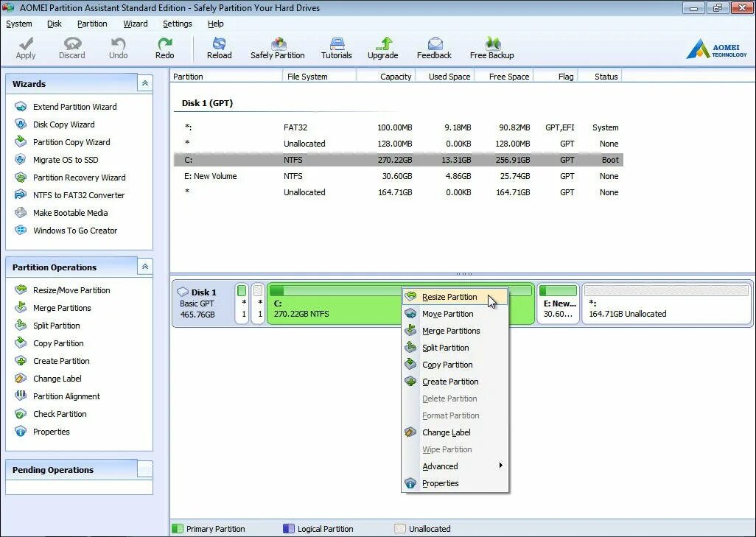The width and height of the screenshot is (756, 537).
Task: Open Safely Partition from the toolbar
Action: 278,48
